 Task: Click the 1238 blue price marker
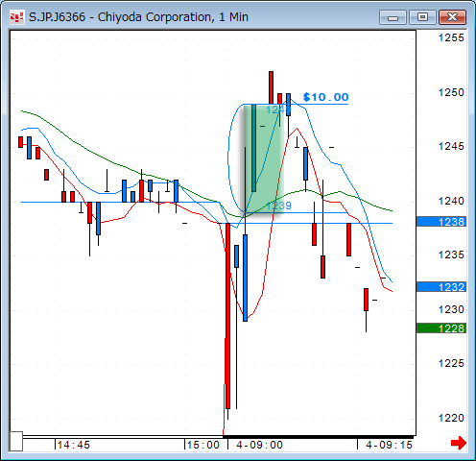[x=441, y=222]
